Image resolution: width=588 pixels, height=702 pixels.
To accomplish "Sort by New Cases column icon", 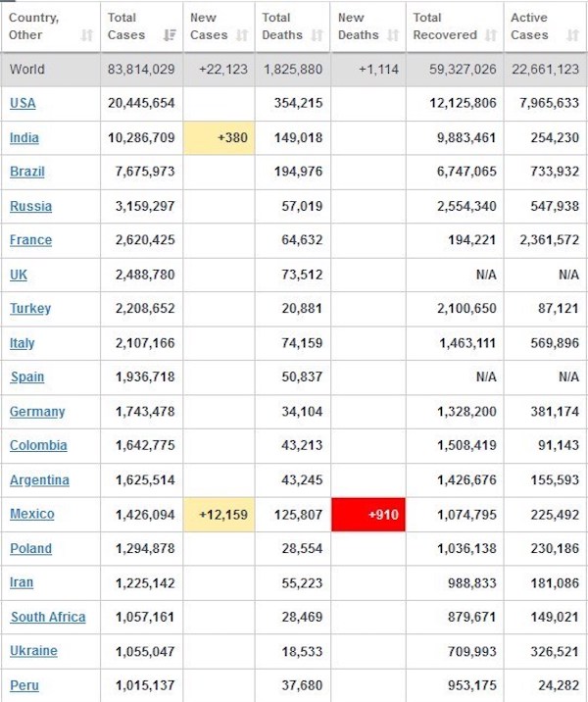I will (242, 35).
